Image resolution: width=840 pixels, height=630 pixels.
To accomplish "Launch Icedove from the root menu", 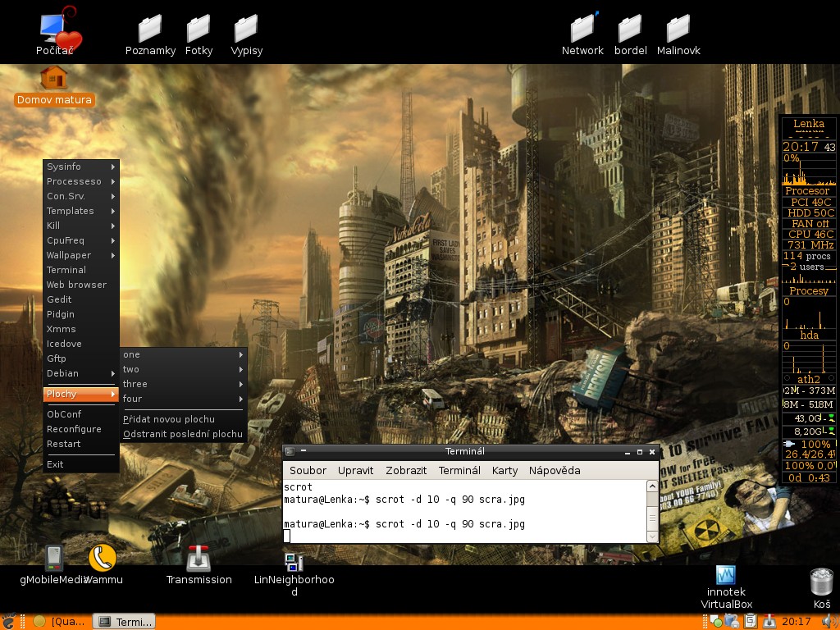I will pos(81,344).
